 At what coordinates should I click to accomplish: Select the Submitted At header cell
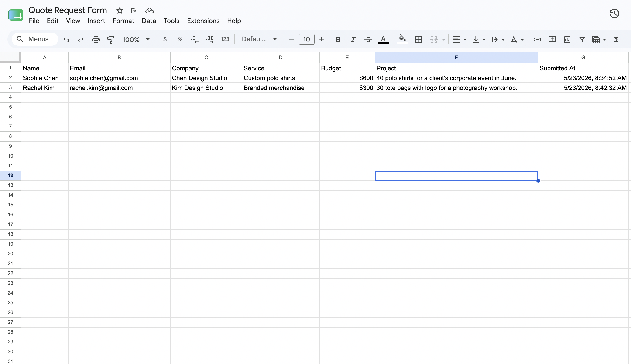583,68
